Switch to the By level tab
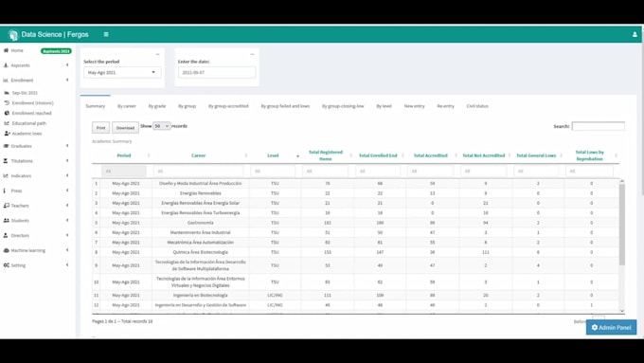Image resolution: width=644 pixels, height=363 pixels. click(x=384, y=106)
